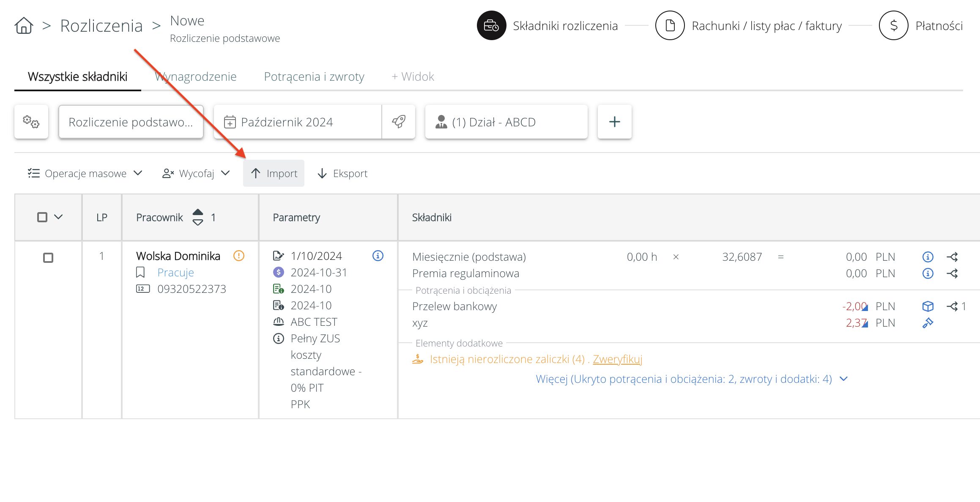980x502 pixels.
Task: Click orange warning icon beside Wolska Dominika
Action: (x=239, y=256)
